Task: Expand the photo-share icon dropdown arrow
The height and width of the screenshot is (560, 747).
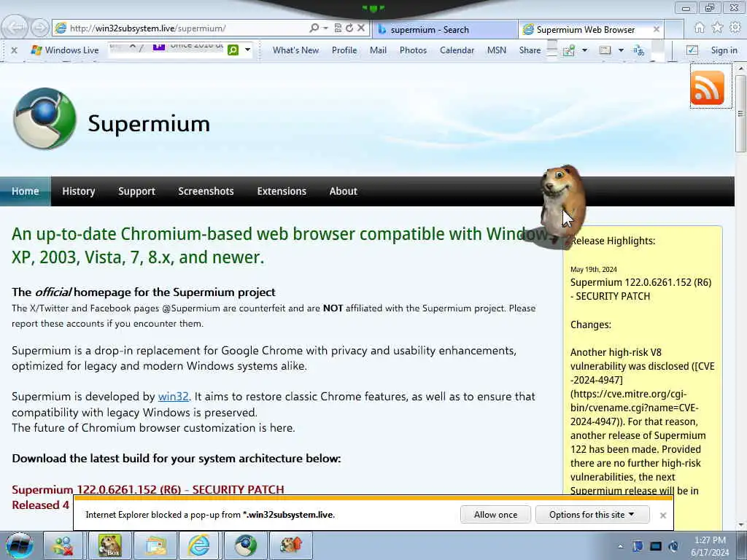Action: [x=584, y=50]
